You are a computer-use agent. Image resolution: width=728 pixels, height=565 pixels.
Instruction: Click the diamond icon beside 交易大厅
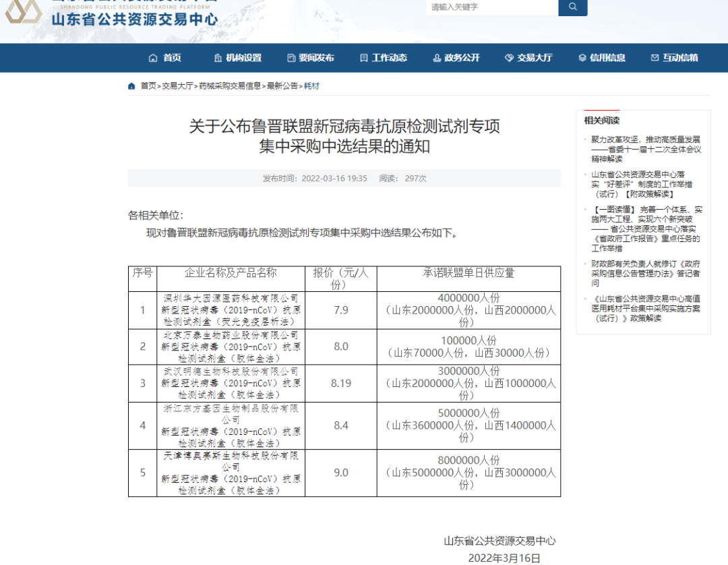point(510,58)
